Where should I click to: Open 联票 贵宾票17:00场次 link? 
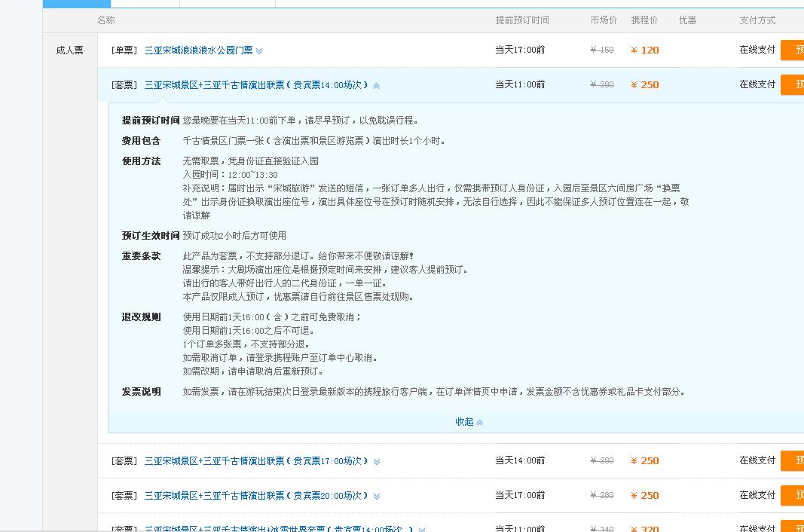pyautogui.click(x=256, y=461)
